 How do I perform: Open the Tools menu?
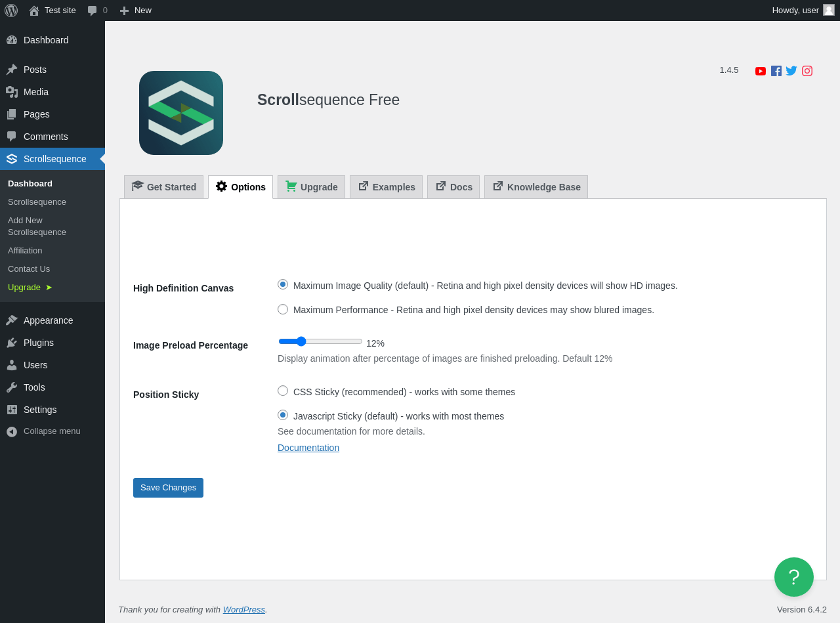coord(52,387)
